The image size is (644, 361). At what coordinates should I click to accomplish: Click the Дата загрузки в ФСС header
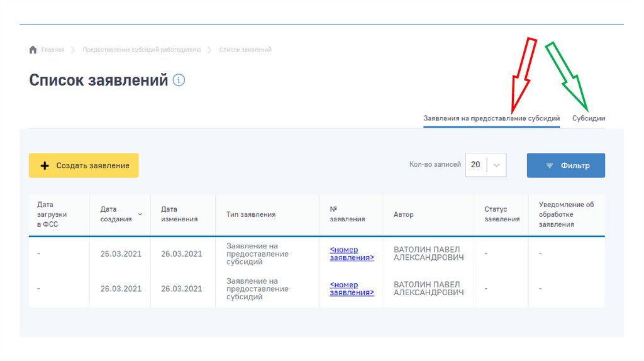[52, 214]
